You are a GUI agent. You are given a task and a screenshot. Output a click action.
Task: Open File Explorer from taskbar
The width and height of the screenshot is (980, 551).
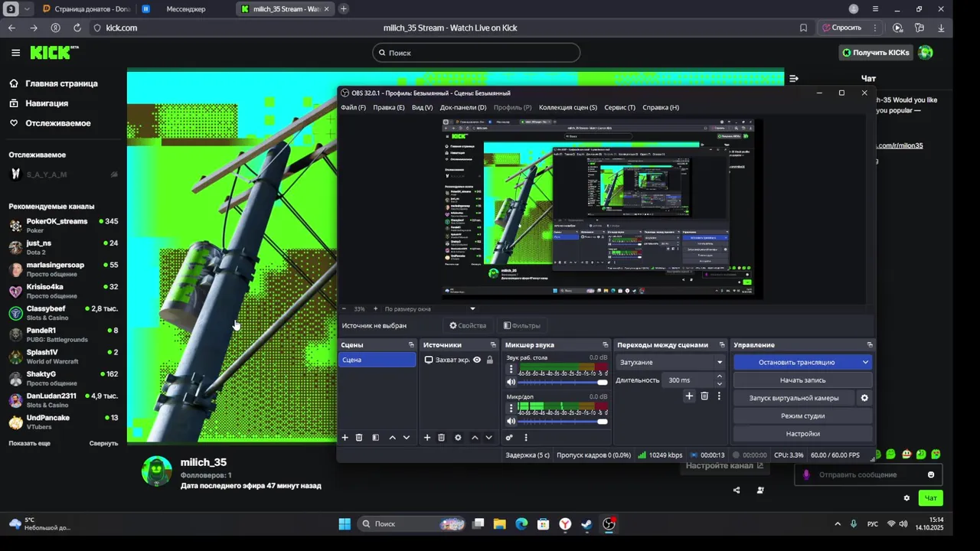click(x=499, y=524)
